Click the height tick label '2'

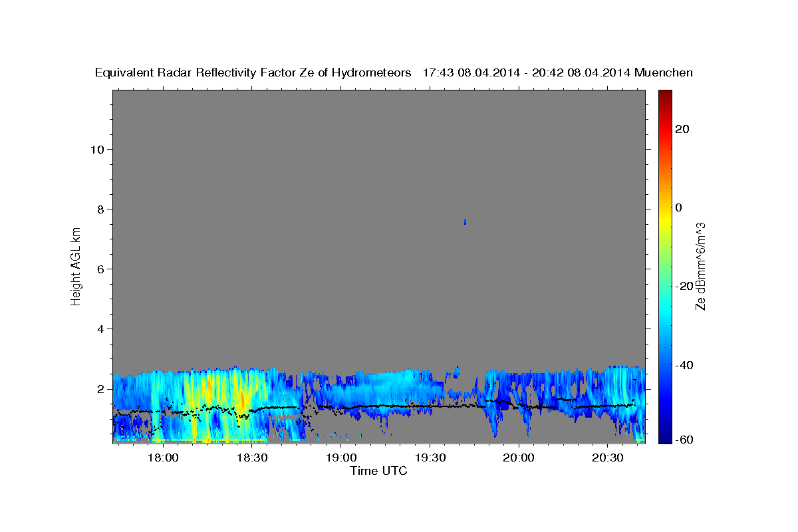[x=100, y=388]
